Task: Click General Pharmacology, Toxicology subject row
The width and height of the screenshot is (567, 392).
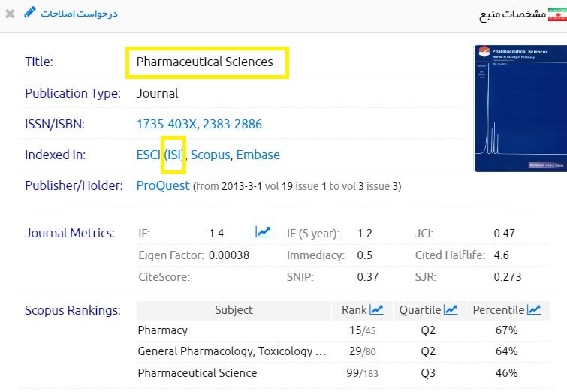Action: point(231,351)
